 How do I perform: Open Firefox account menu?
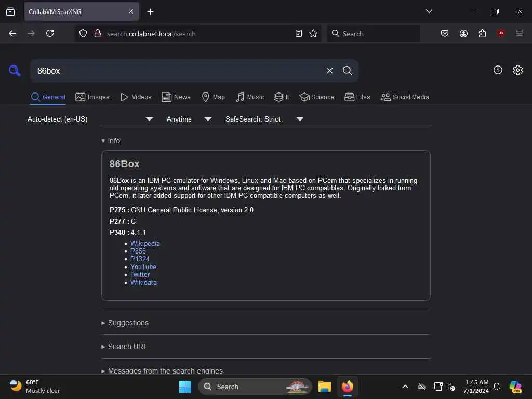click(463, 33)
